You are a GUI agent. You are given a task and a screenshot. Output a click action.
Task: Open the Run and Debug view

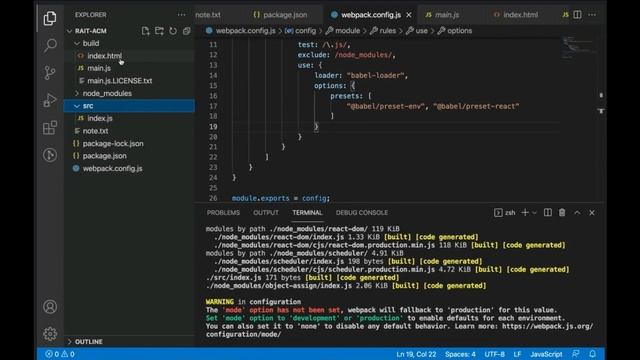coord(50,100)
